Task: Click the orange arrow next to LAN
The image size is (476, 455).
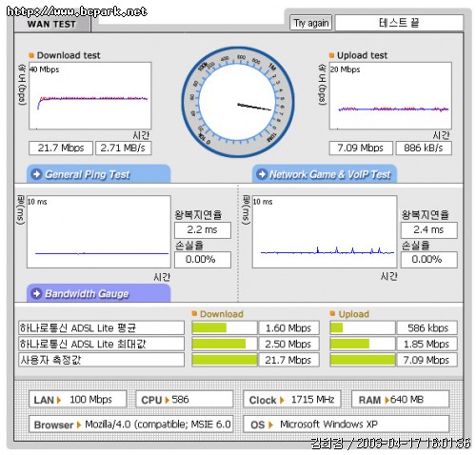Action: (59, 400)
